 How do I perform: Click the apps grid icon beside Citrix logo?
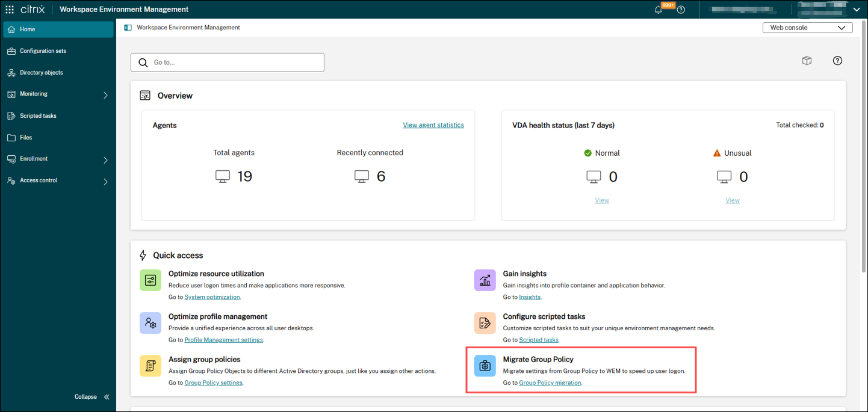tap(9, 9)
